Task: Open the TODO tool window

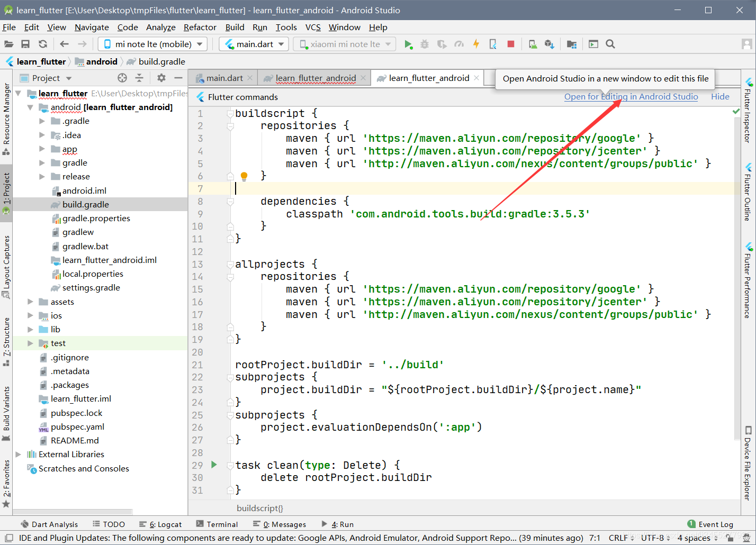Action: click(109, 524)
